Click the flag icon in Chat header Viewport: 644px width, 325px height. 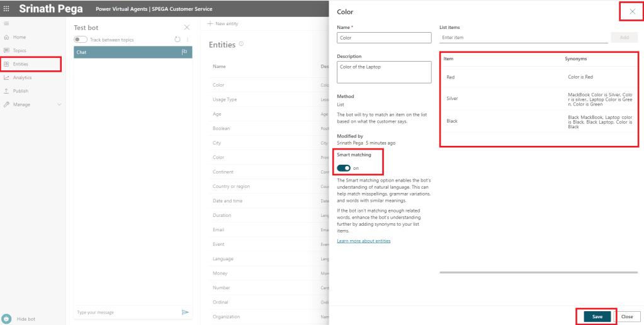184,52
